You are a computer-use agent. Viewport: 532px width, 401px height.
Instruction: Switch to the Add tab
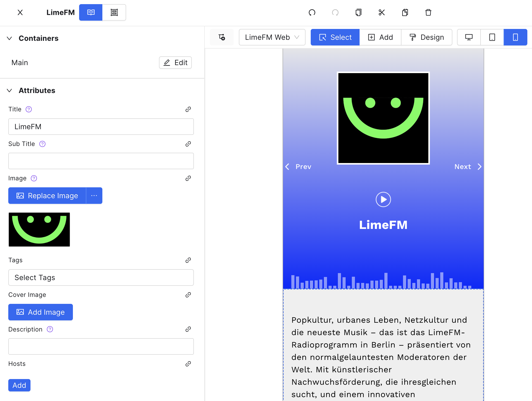[x=381, y=37]
